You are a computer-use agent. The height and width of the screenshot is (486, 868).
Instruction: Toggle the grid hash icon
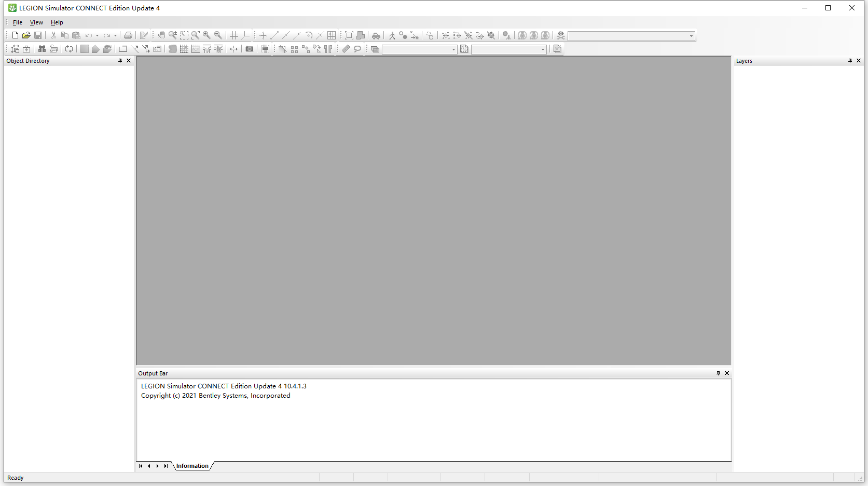234,35
